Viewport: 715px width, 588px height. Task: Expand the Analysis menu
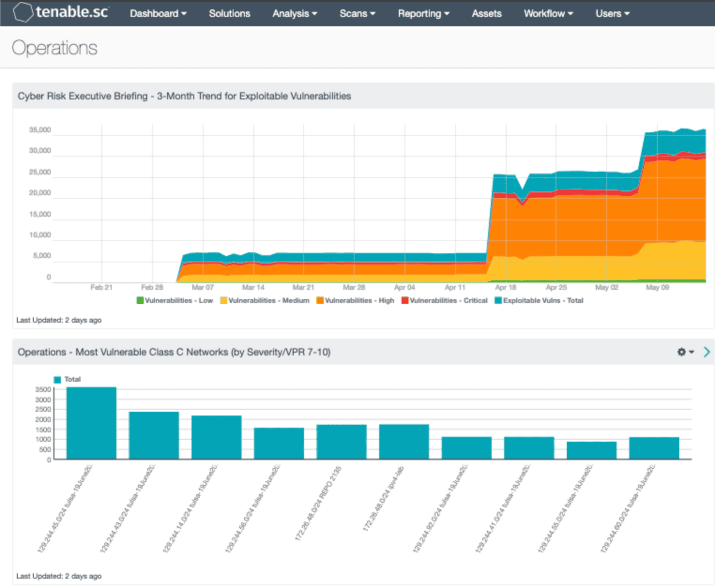295,14
